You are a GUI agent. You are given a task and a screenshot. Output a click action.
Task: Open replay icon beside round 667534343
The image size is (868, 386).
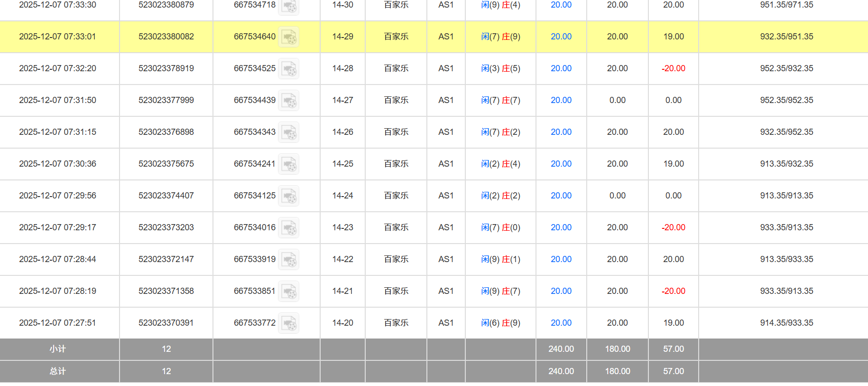(288, 132)
